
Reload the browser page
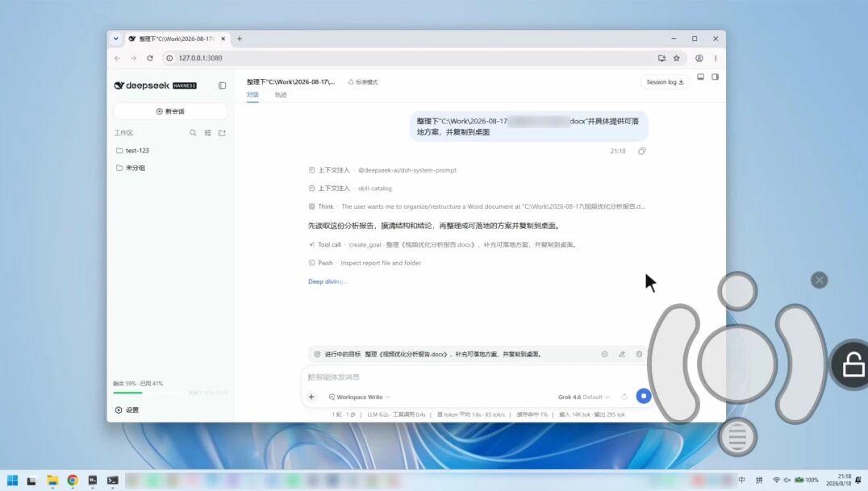click(x=150, y=58)
